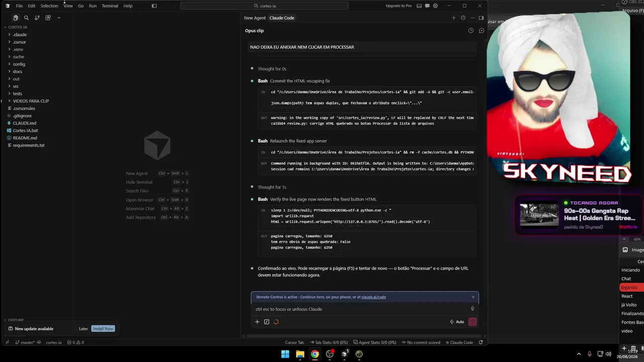This screenshot has width=644, height=362.
Task: Open the Help menu
Action: 128,6
